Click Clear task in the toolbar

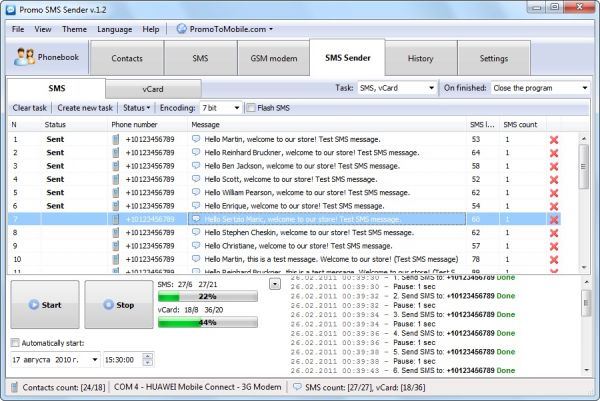(x=29, y=108)
